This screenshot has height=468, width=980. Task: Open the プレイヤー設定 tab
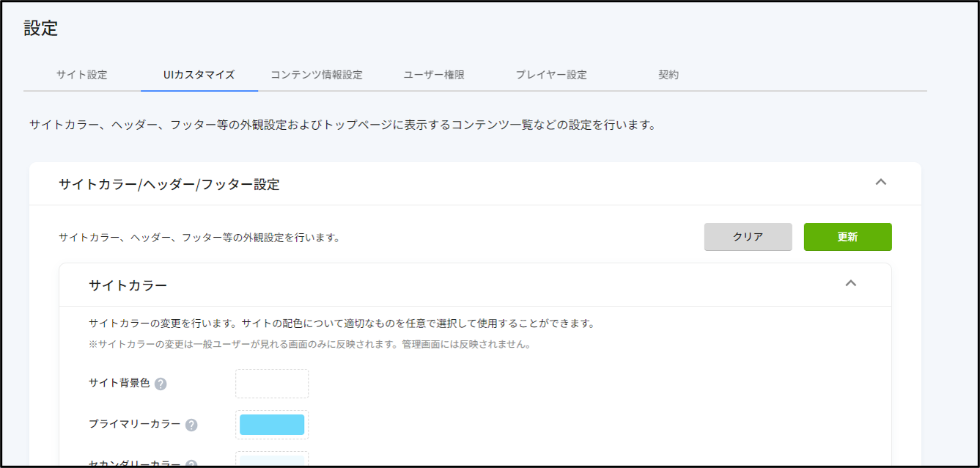[551, 75]
